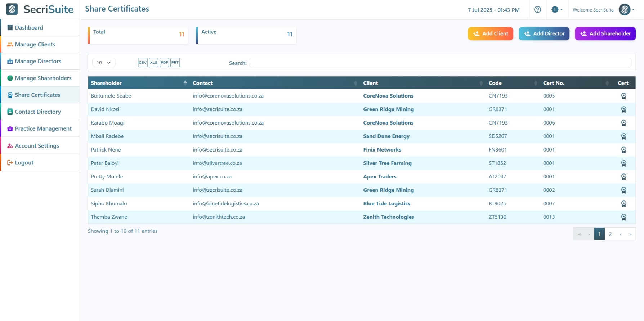Viewport: 644px width, 321px height.
Task: Print table with PRT icon
Action: (x=175, y=63)
